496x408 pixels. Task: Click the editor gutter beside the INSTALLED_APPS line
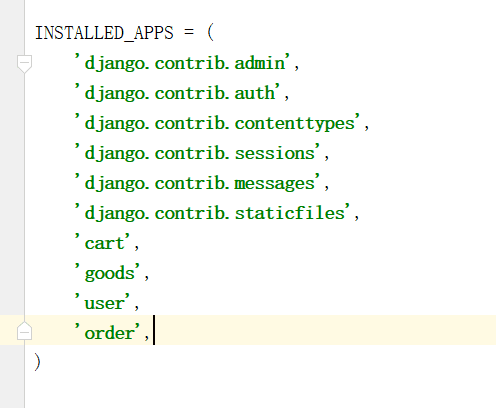point(12,33)
